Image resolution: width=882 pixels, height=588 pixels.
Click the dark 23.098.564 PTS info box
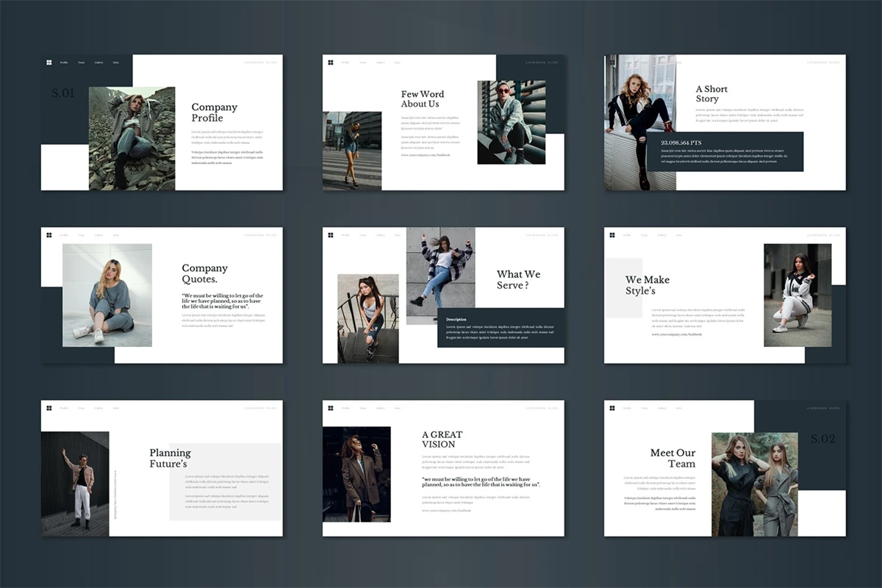[724, 151]
